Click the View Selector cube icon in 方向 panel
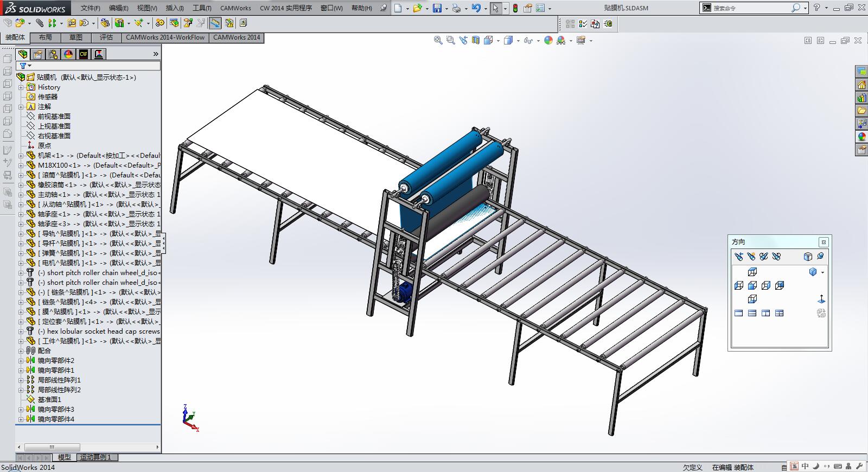The height and width of the screenshot is (472, 868). coord(808,256)
